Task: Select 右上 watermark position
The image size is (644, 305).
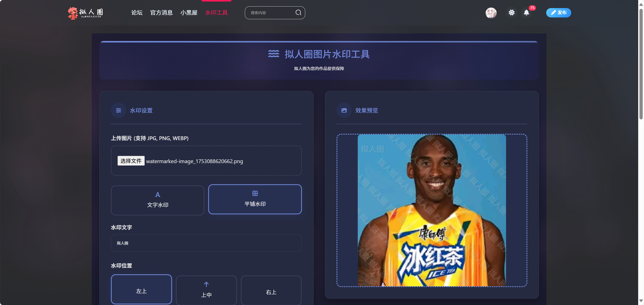Action: pos(270,293)
